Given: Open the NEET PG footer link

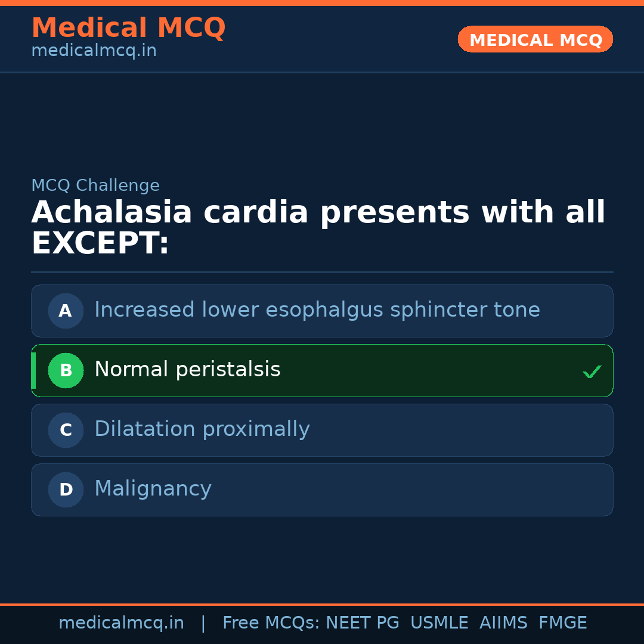Looking at the screenshot, I should (x=362, y=622).
